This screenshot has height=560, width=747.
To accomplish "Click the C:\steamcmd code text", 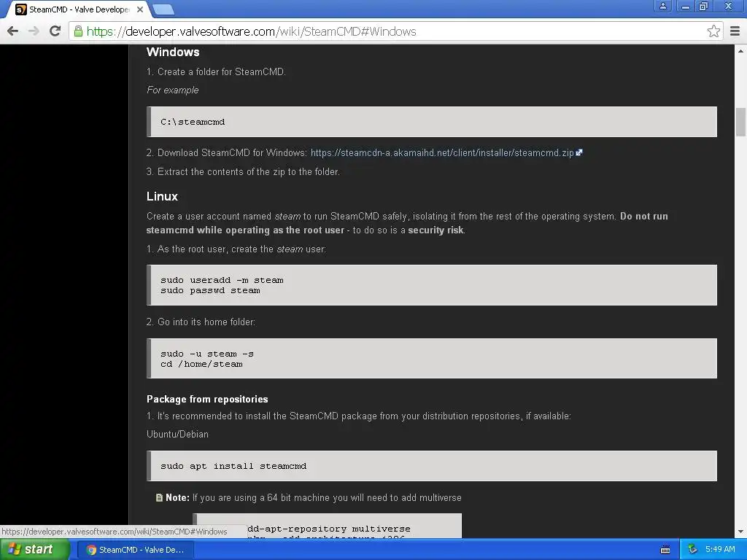I will coord(193,122).
